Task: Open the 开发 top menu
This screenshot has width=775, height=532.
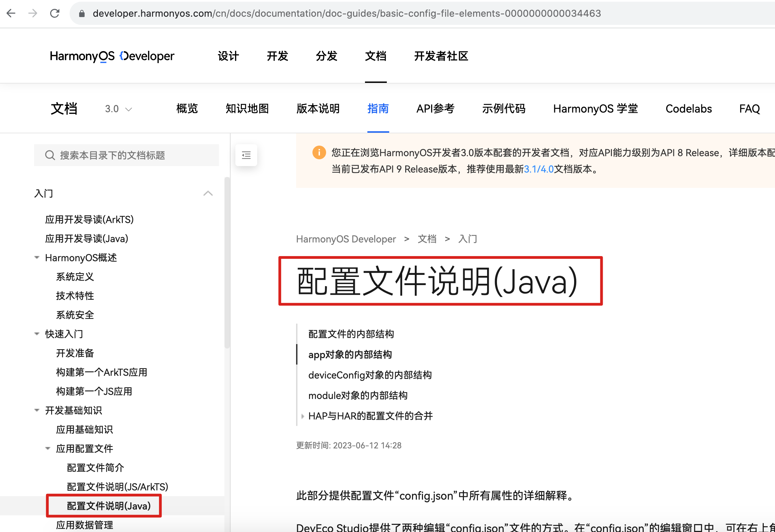Action: pos(277,56)
